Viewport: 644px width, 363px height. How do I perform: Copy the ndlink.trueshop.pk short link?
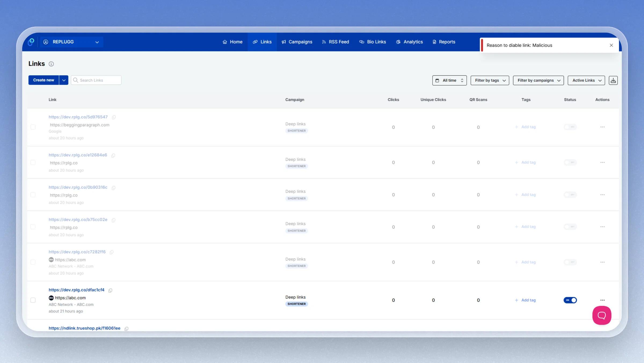click(126, 329)
